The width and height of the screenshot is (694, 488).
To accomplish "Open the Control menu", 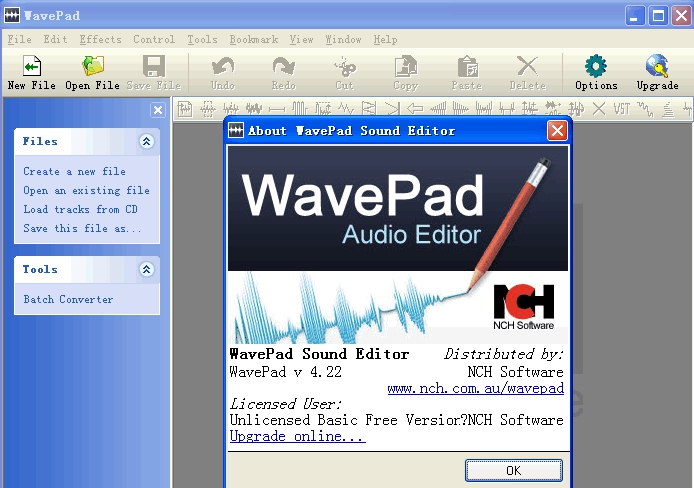I will click(x=154, y=39).
